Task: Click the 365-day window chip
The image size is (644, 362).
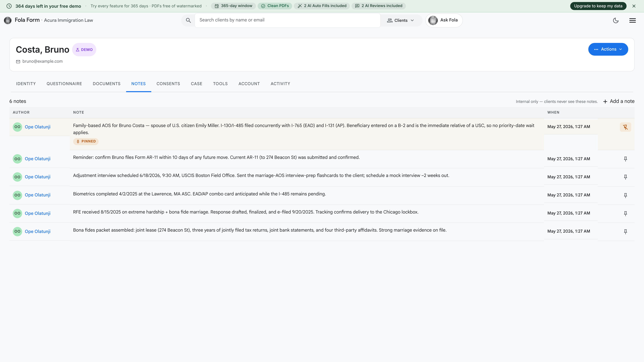Action: pyautogui.click(x=233, y=6)
